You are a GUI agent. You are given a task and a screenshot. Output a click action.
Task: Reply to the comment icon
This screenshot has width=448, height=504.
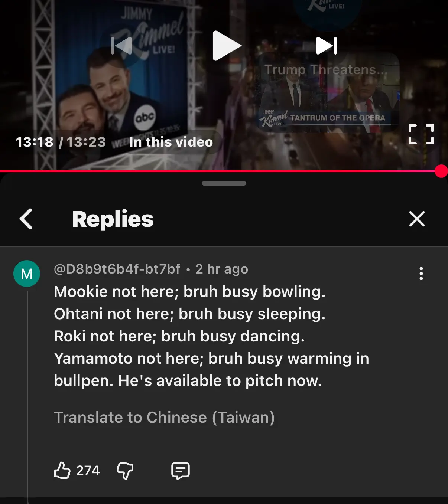(x=181, y=471)
